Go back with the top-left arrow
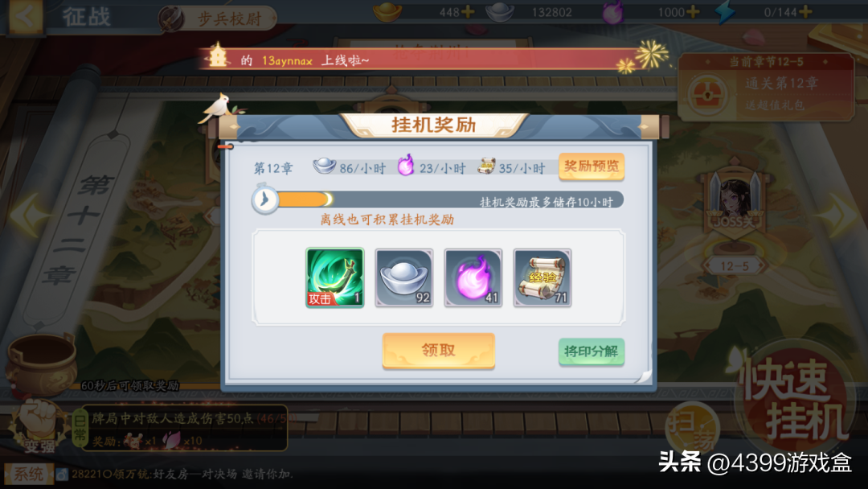868x489 pixels. click(26, 16)
